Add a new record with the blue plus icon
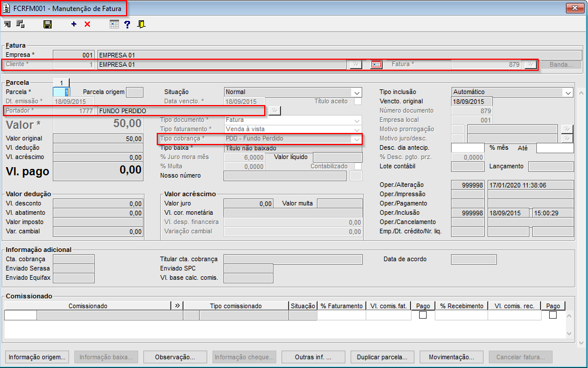 pos(74,24)
